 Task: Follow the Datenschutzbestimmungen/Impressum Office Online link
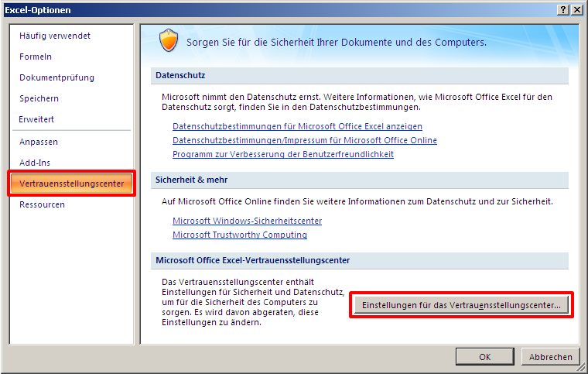[305, 140]
